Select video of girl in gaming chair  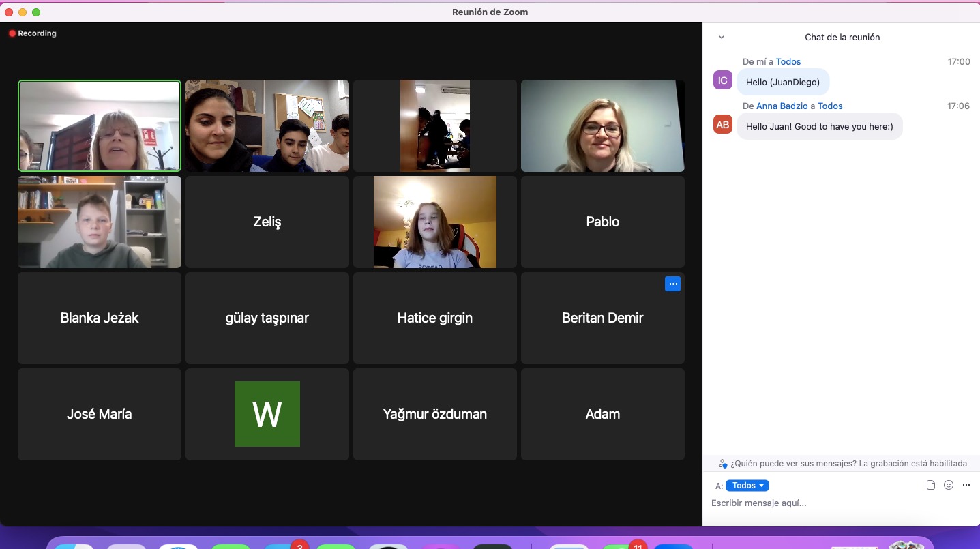tap(435, 222)
